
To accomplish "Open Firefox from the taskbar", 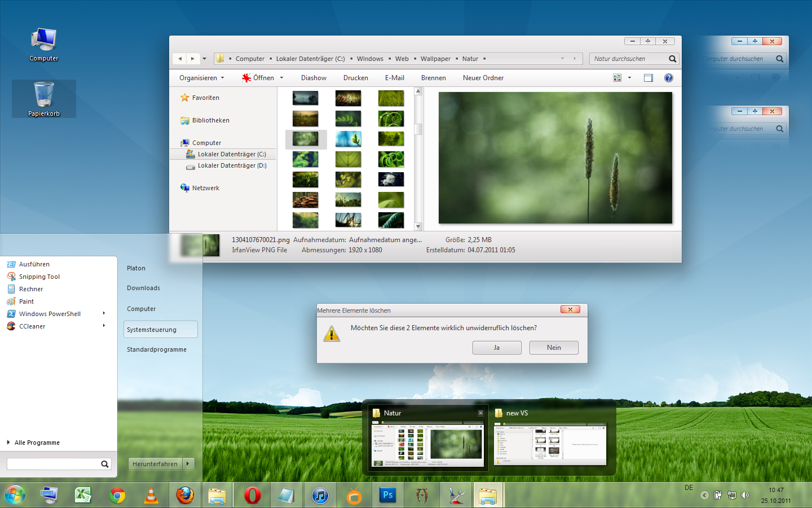I will 185,496.
